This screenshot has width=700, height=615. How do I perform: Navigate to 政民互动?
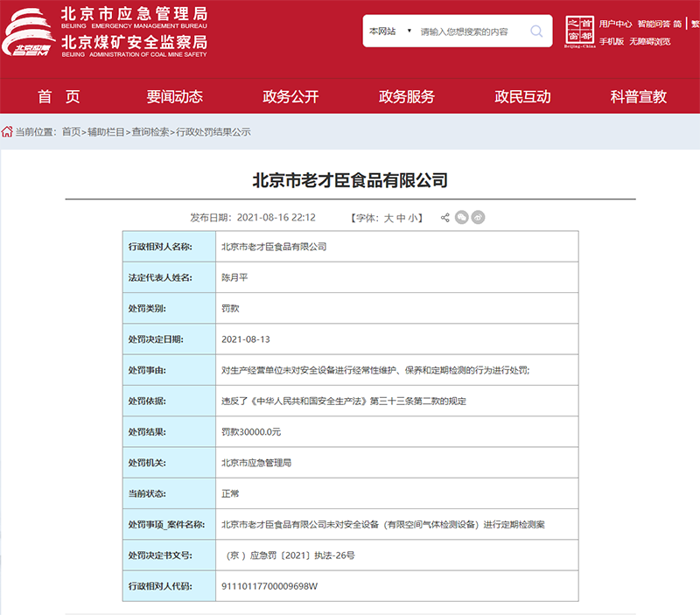(522, 96)
